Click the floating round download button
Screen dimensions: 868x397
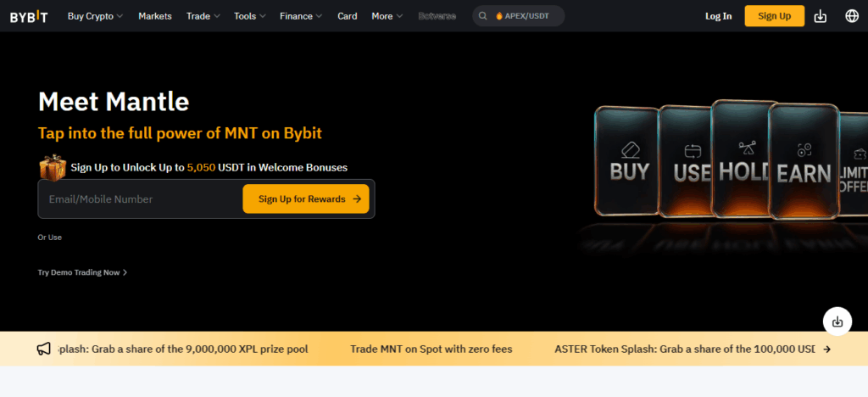[837, 322]
